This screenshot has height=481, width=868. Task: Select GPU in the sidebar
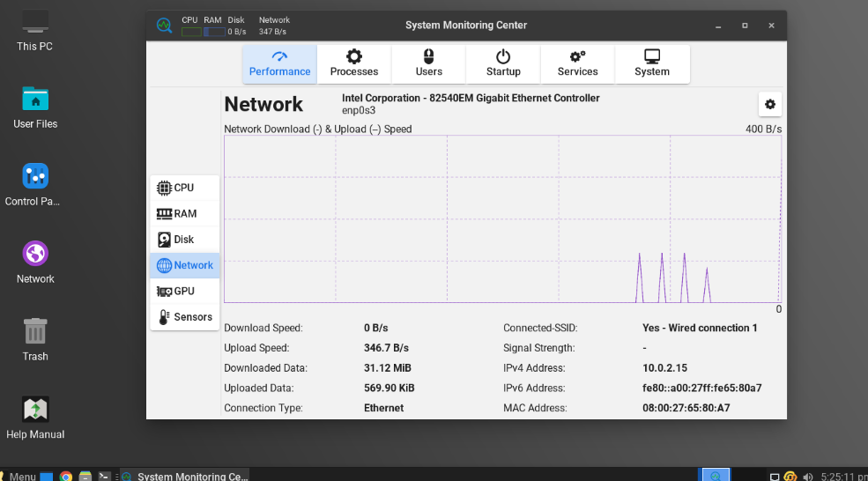pyautogui.click(x=184, y=291)
